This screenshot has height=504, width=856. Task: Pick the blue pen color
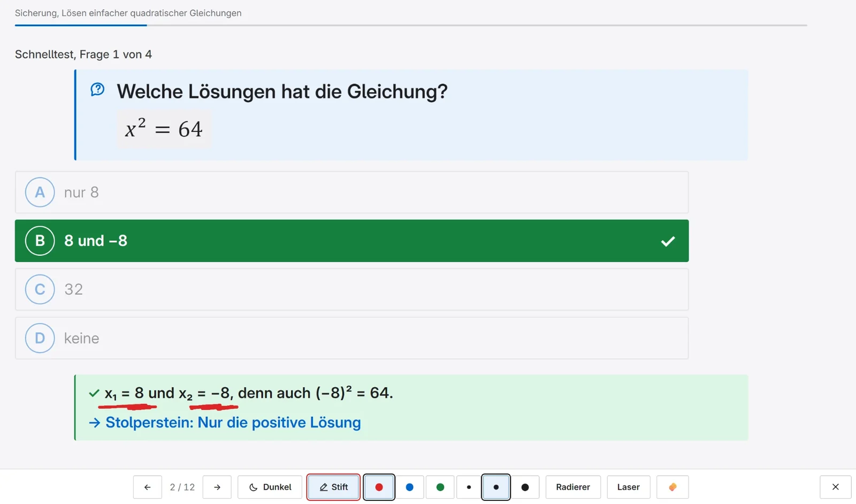[410, 487]
